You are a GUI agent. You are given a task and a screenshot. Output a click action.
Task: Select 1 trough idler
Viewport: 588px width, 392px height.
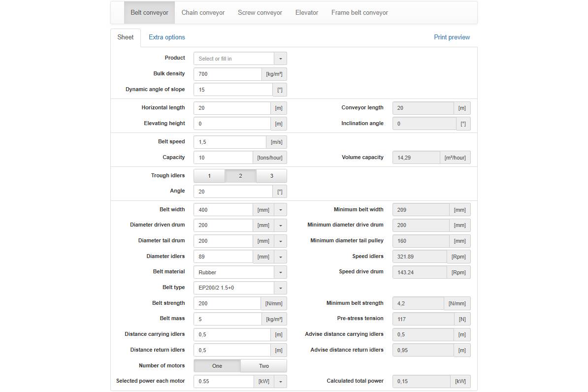(209, 176)
